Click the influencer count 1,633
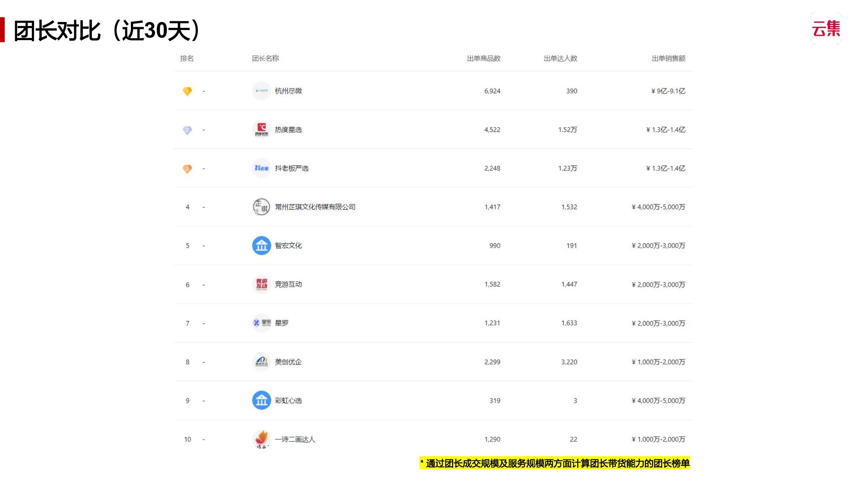 [569, 323]
